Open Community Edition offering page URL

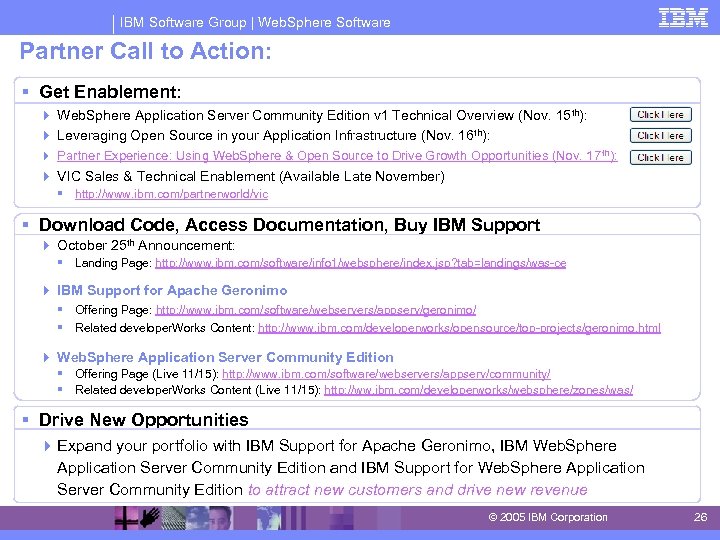click(386, 374)
